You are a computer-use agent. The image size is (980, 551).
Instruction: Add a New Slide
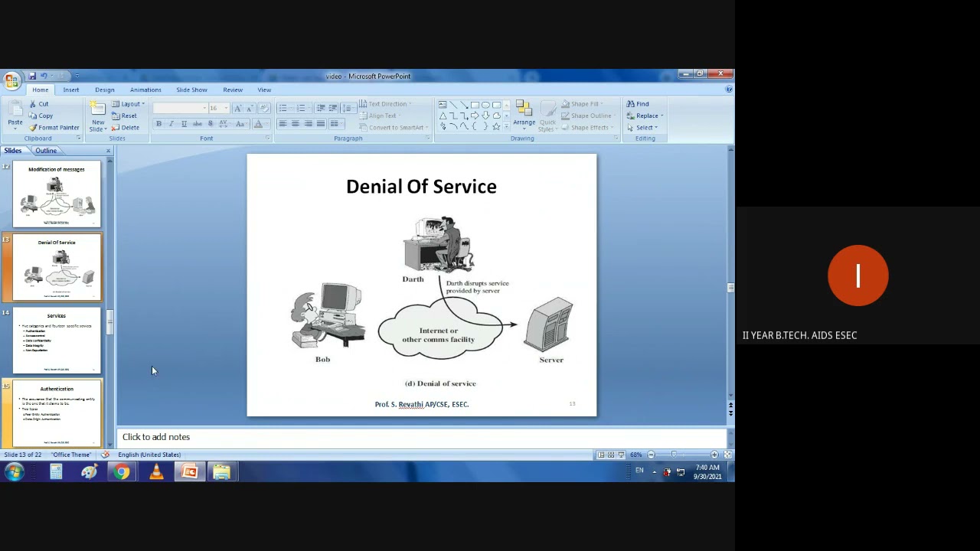97,116
